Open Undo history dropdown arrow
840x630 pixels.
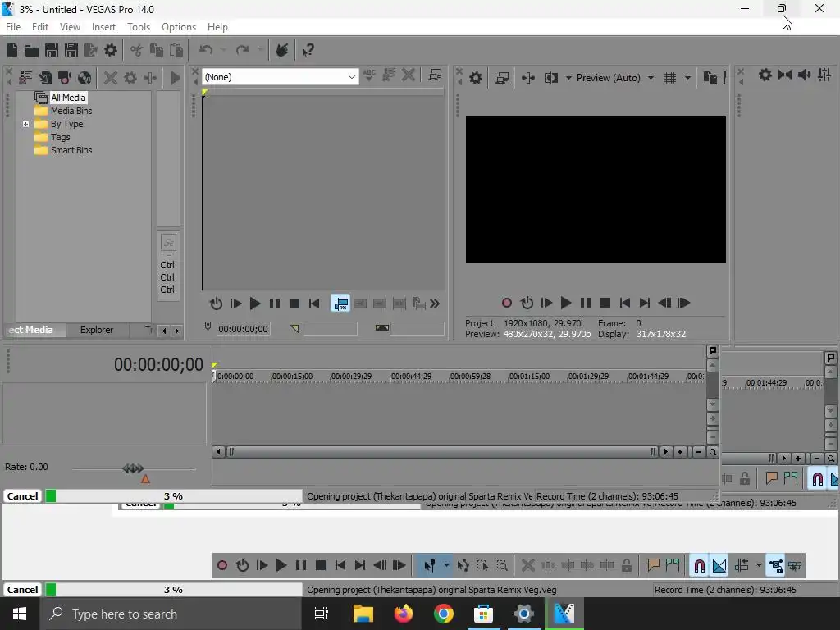pyautogui.click(x=223, y=50)
